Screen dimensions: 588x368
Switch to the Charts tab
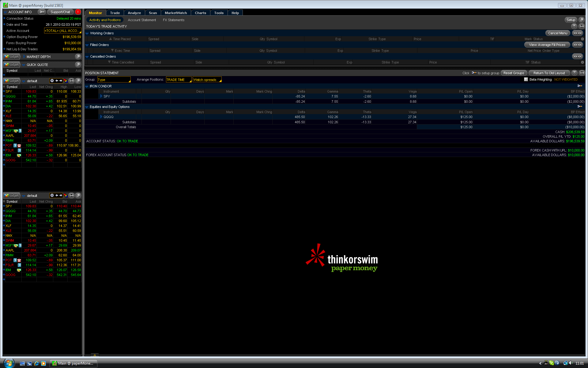coord(200,13)
